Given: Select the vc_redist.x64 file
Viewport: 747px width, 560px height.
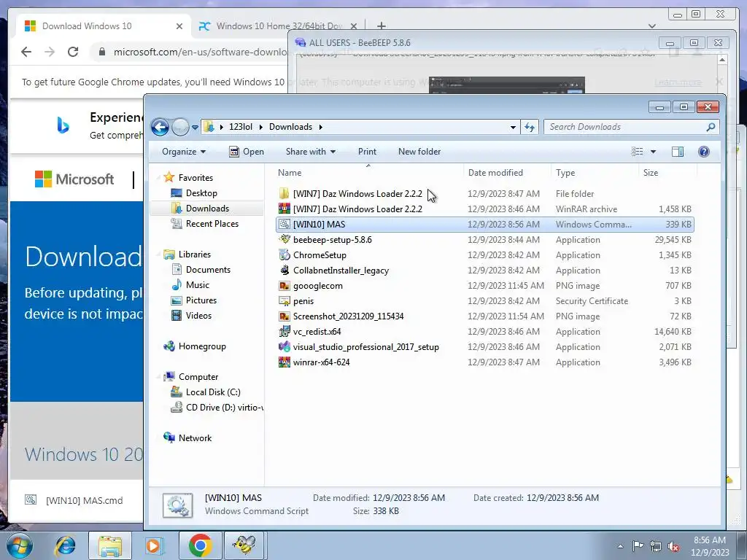Looking at the screenshot, I should point(485,332).
